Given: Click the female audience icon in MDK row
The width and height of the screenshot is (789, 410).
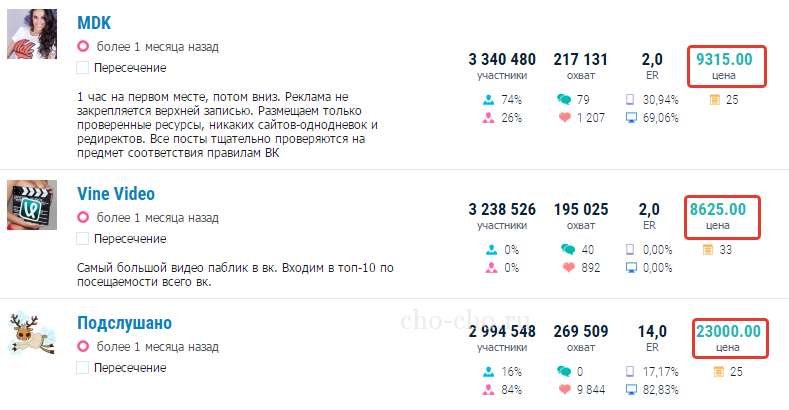Looking at the screenshot, I should [x=489, y=118].
